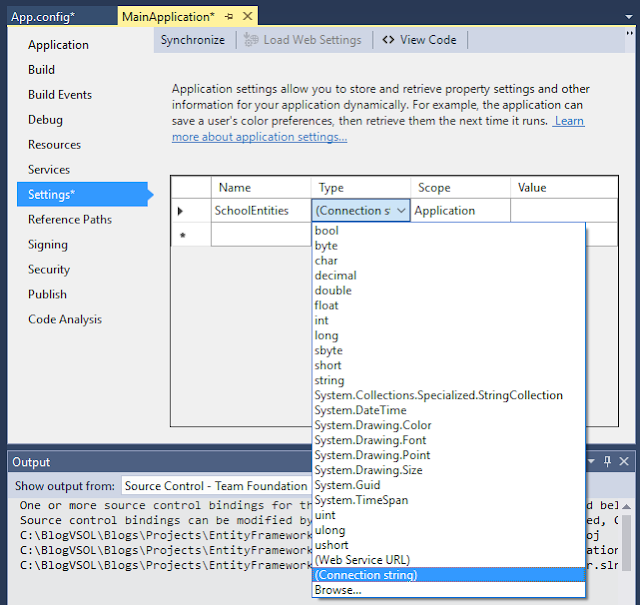This screenshot has height=605, width=640.
Task: Choose (Connection string) type
Action: (449, 575)
